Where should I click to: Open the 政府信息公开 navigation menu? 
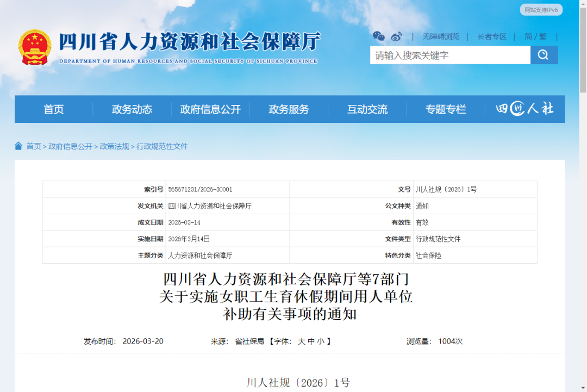[x=211, y=109]
